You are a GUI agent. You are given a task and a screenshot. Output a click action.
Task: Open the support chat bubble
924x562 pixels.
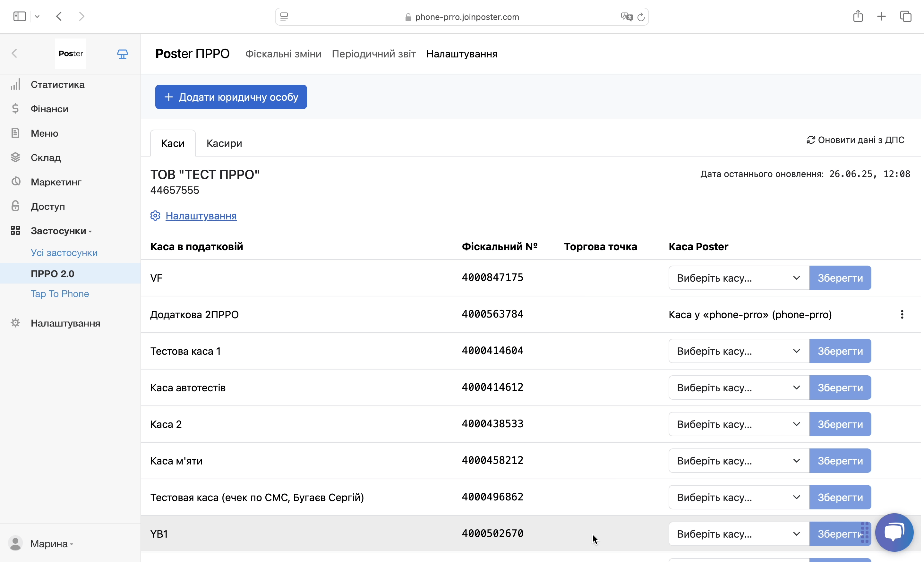coord(894,532)
